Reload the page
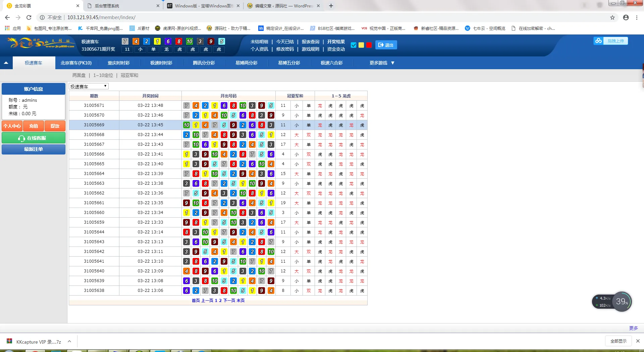 coord(29,17)
